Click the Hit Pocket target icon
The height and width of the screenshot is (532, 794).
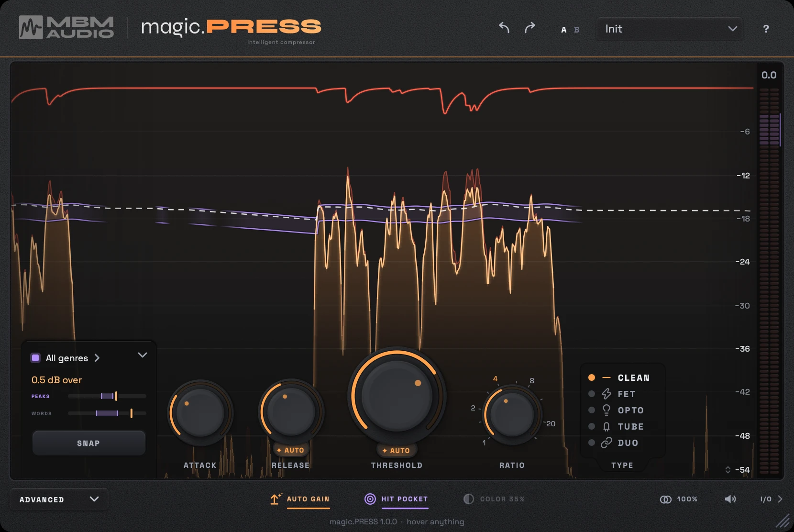pyautogui.click(x=370, y=499)
